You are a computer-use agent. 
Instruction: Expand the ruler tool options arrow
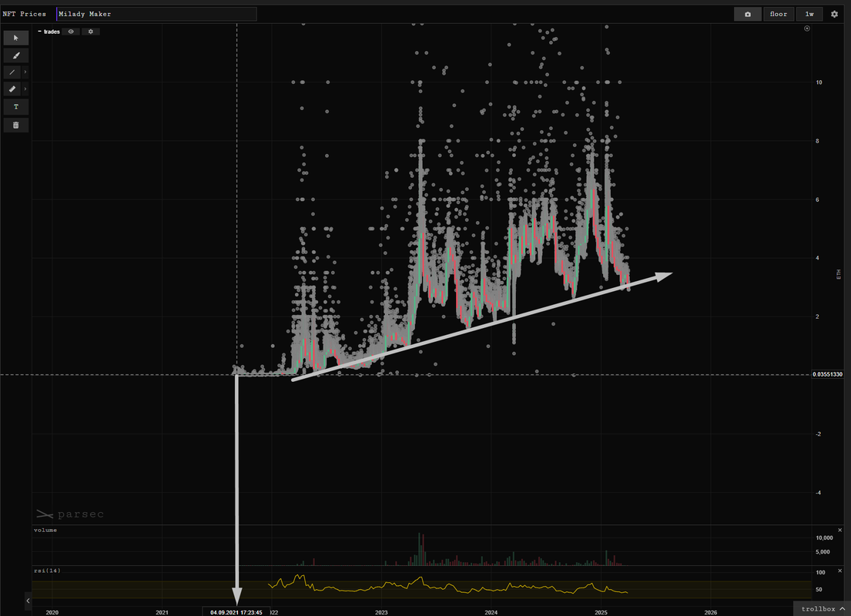(x=25, y=89)
